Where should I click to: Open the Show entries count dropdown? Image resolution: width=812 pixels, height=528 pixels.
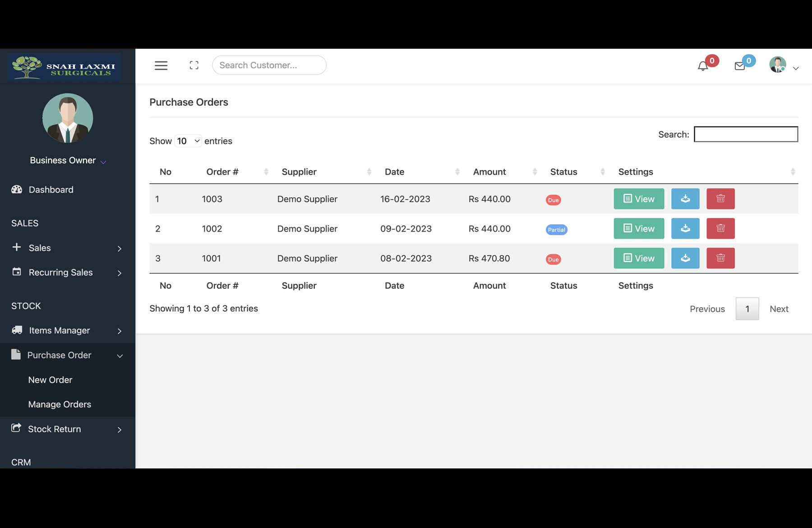tap(188, 141)
